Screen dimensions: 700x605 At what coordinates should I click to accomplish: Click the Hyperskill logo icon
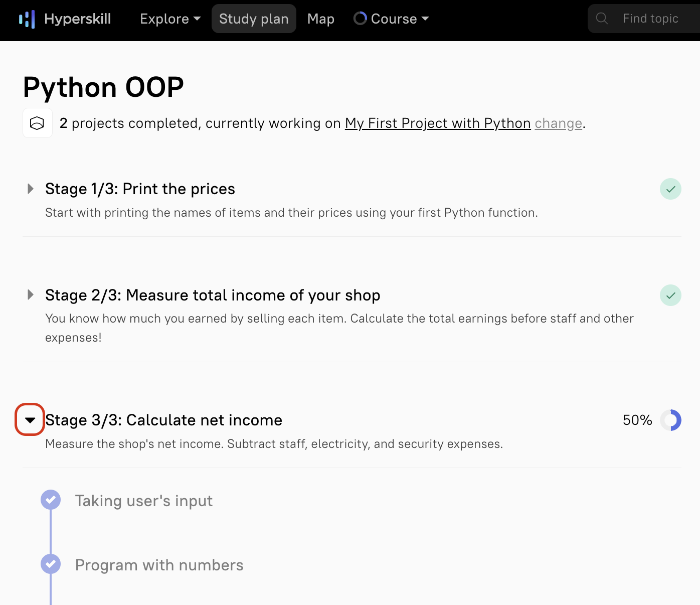pyautogui.click(x=27, y=19)
